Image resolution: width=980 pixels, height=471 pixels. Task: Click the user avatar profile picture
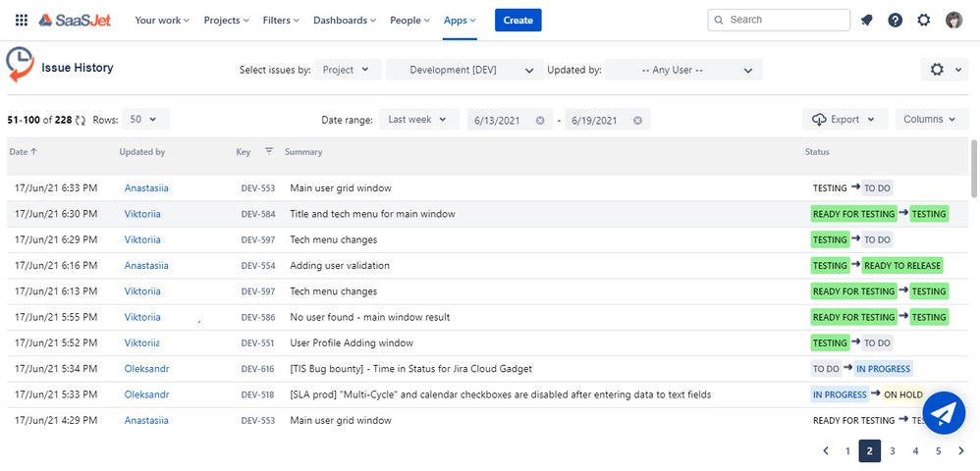tap(953, 20)
